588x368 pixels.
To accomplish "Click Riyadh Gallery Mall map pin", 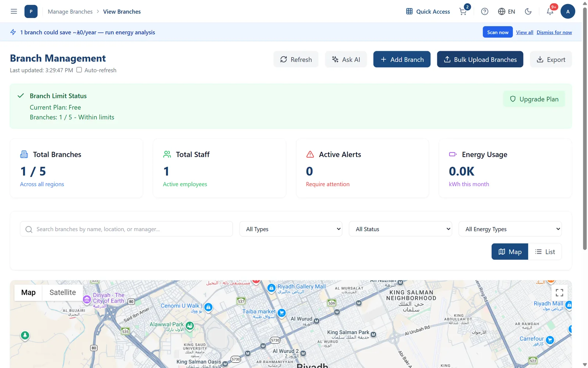I will 272,288.
